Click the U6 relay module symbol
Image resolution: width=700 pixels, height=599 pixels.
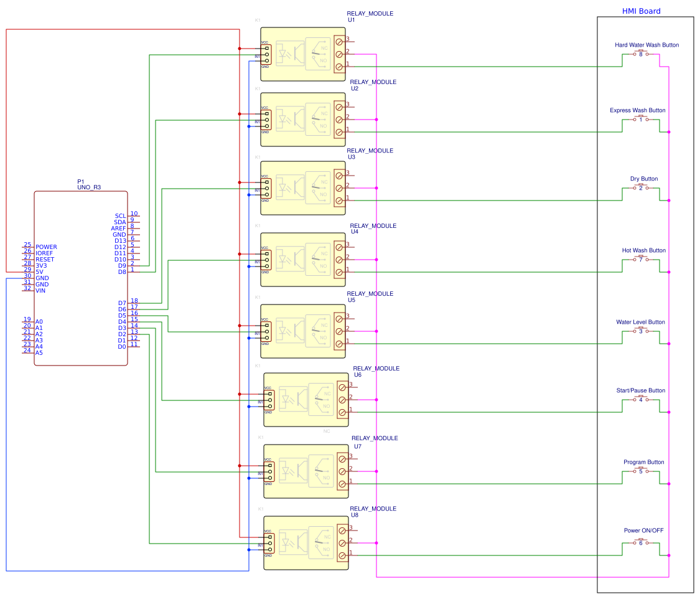point(306,400)
